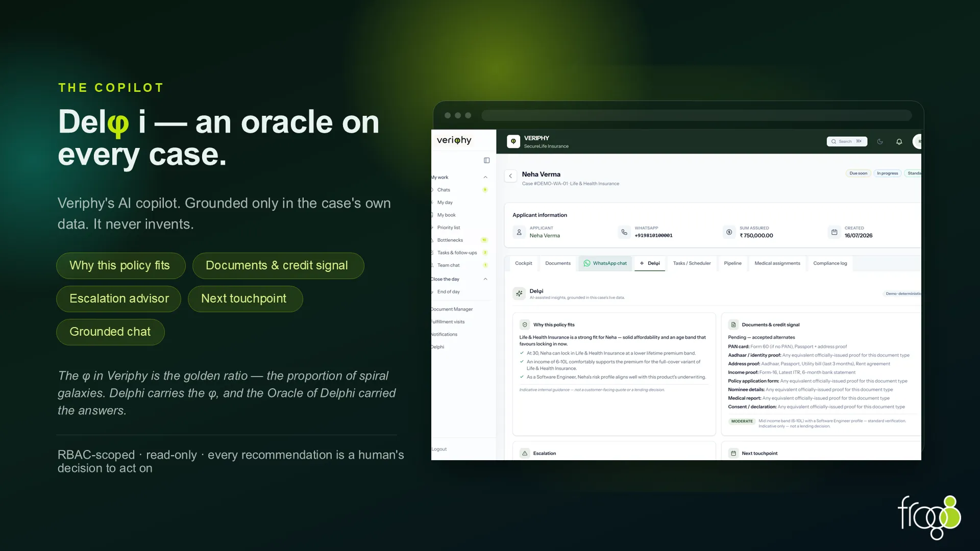Click the applicant person icon
This screenshot has width=980, height=551.
pos(519,232)
